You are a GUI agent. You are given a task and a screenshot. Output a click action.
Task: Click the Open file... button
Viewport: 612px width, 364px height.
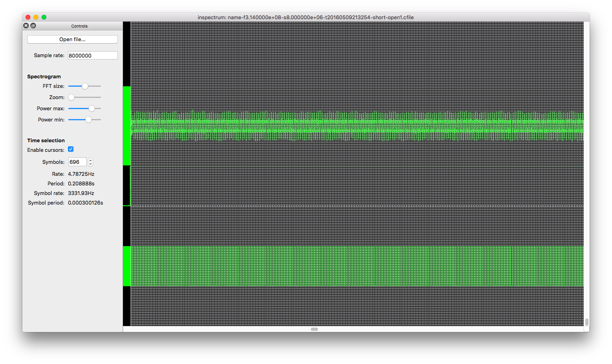click(72, 39)
